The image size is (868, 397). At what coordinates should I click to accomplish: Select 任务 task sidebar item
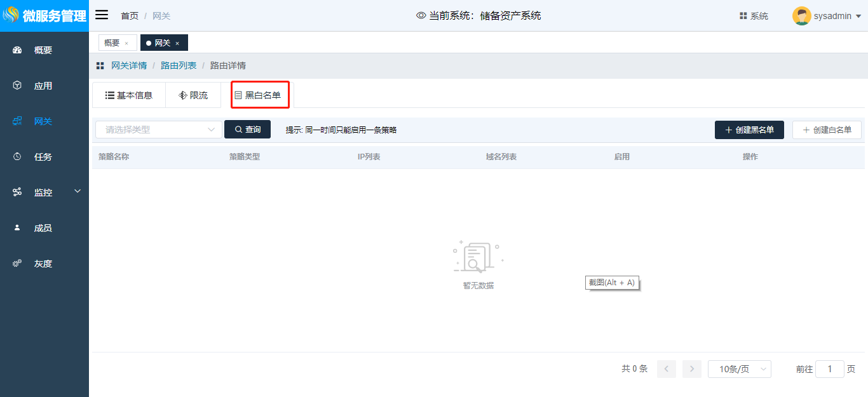[43, 157]
